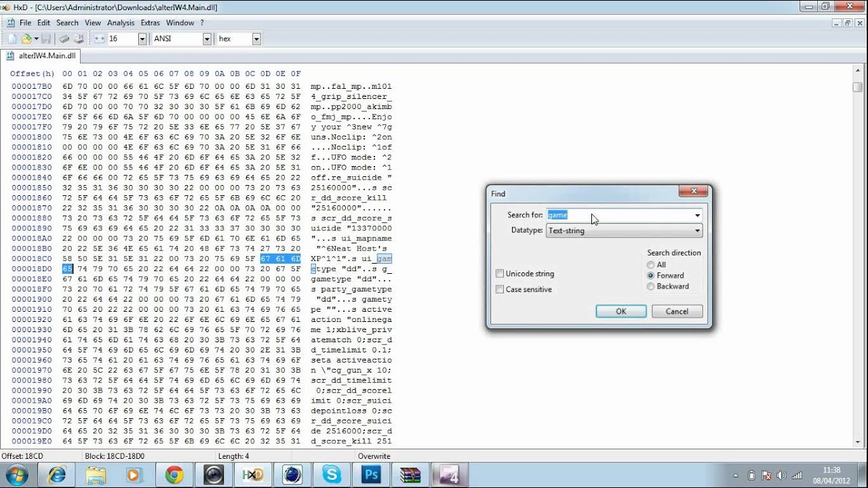Open the purple 4 game taskbar icon
The height and width of the screenshot is (488, 868).
(450, 475)
